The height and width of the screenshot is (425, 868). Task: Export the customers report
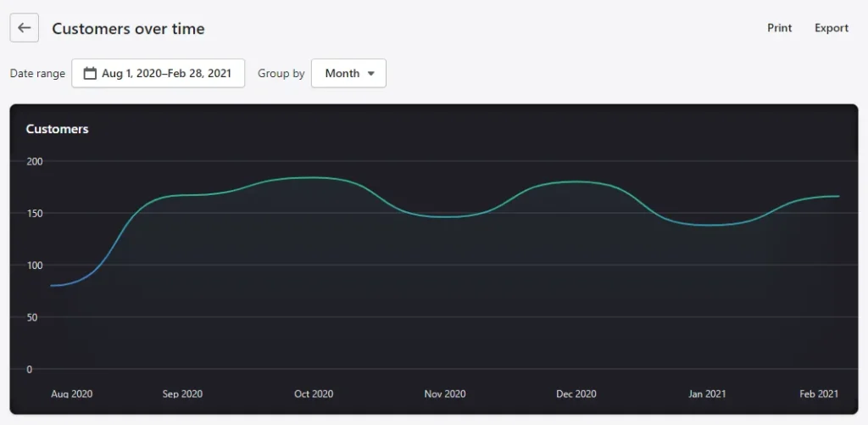click(832, 28)
